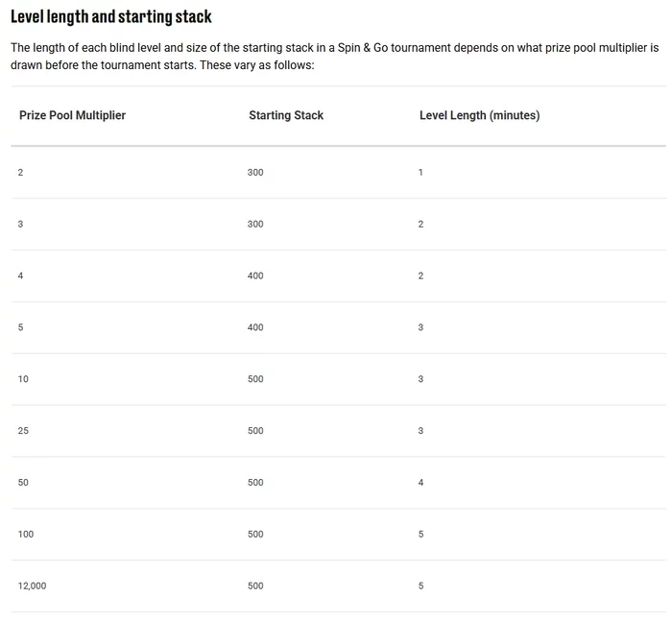Click the starting stack for multiplier 4
The height and width of the screenshot is (621, 672).
point(255,276)
